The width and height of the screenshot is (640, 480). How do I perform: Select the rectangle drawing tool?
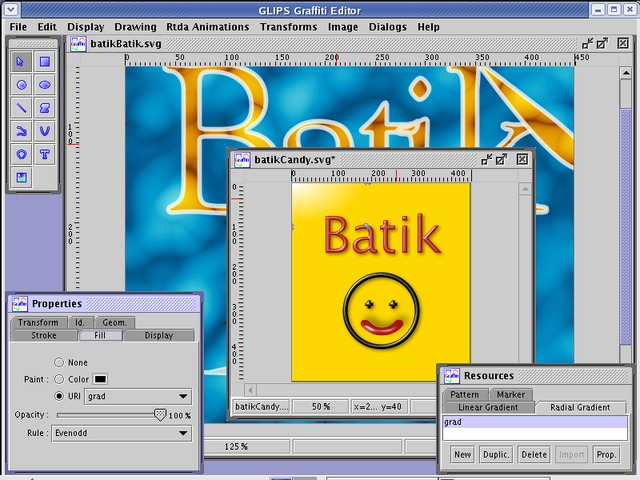(44, 62)
